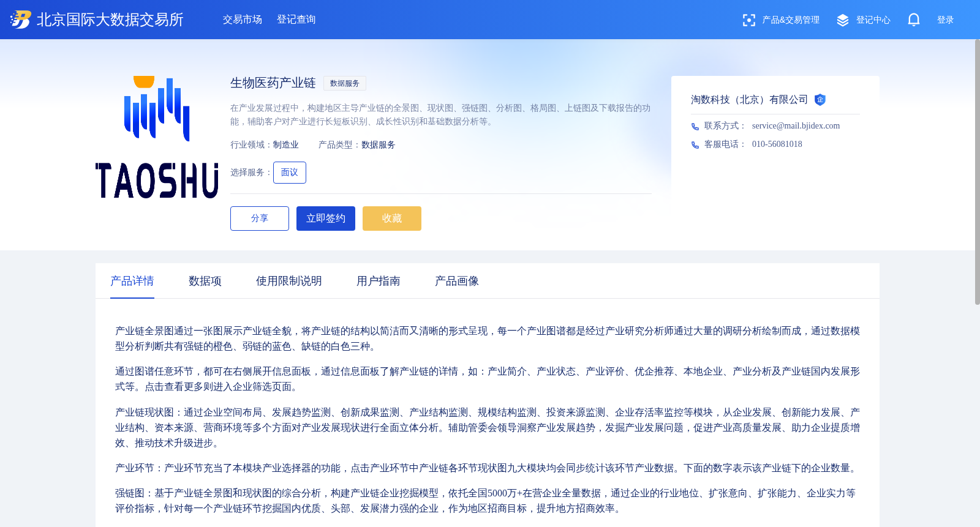The height and width of the screenshot is (527, 980).
Task: Click the paragraph starting 产业链全景图通过一张图
Action: click(x=488, y=338)
